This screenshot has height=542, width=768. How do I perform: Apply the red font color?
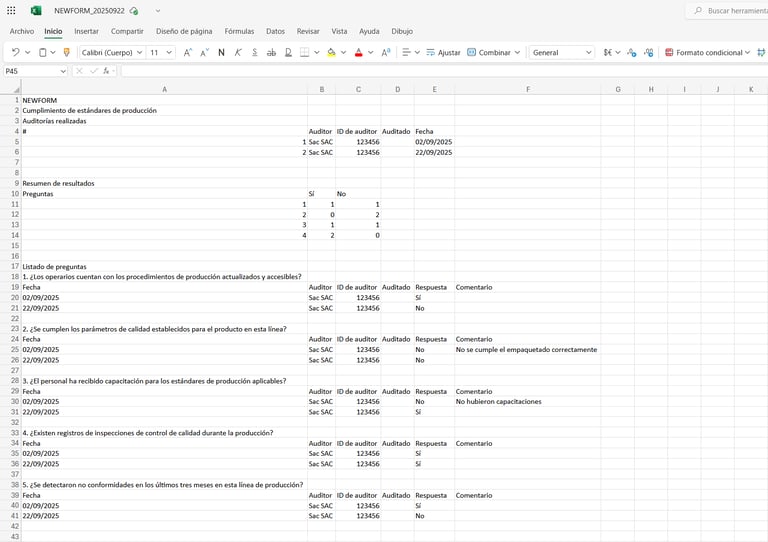tap(359, 52)
